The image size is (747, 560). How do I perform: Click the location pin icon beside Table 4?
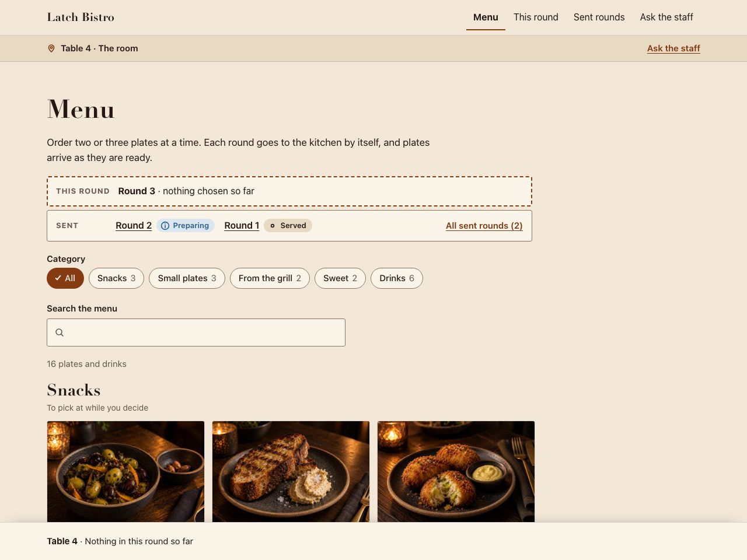click(51, 48)
